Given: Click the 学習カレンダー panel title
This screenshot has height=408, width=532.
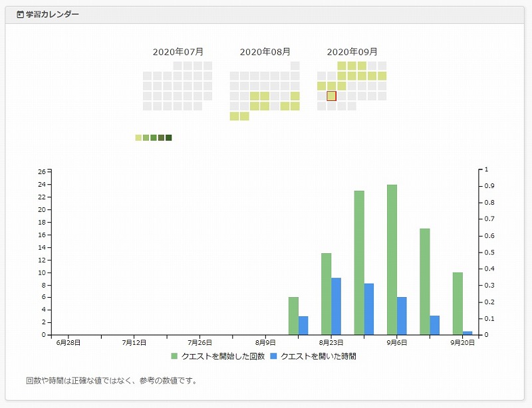Looking at the screenshot, I should pos(53,14).
